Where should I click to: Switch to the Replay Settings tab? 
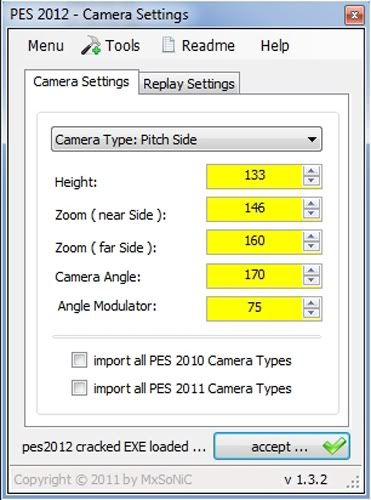pyautogui.click(x=189, y=83)
